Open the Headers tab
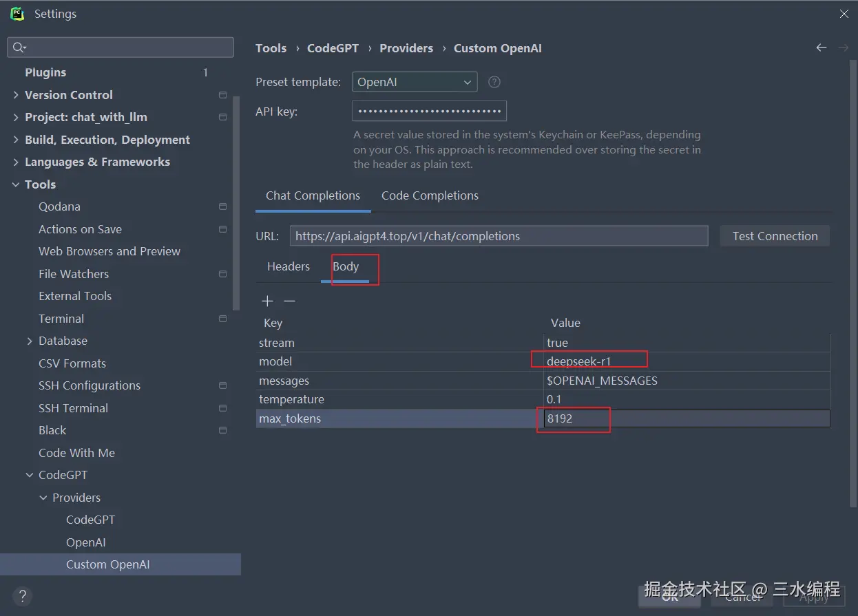Viewport: 858px width, 616px height. [289, 266]
